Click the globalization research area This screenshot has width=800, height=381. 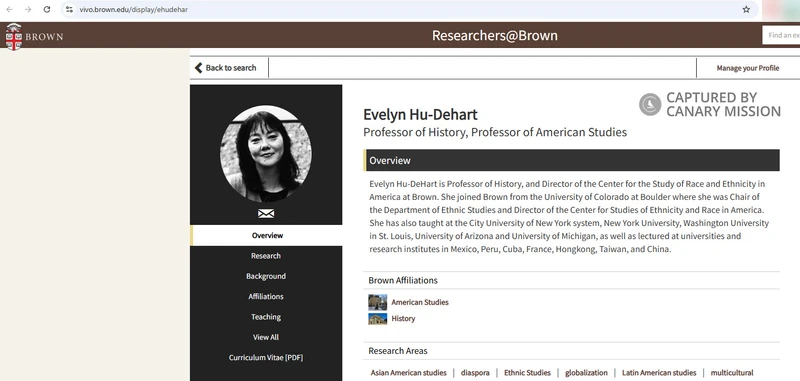click(x=586, y=373)
